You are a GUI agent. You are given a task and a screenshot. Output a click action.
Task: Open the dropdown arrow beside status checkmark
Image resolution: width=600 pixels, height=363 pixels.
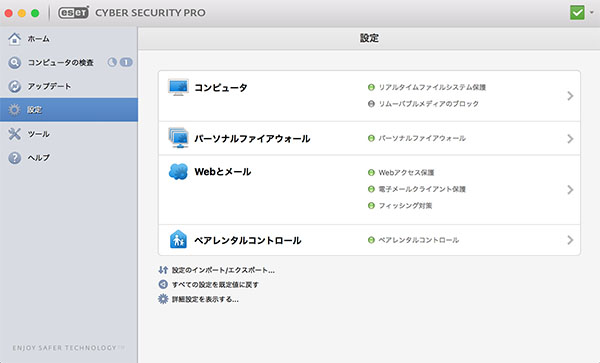point(592,13)
